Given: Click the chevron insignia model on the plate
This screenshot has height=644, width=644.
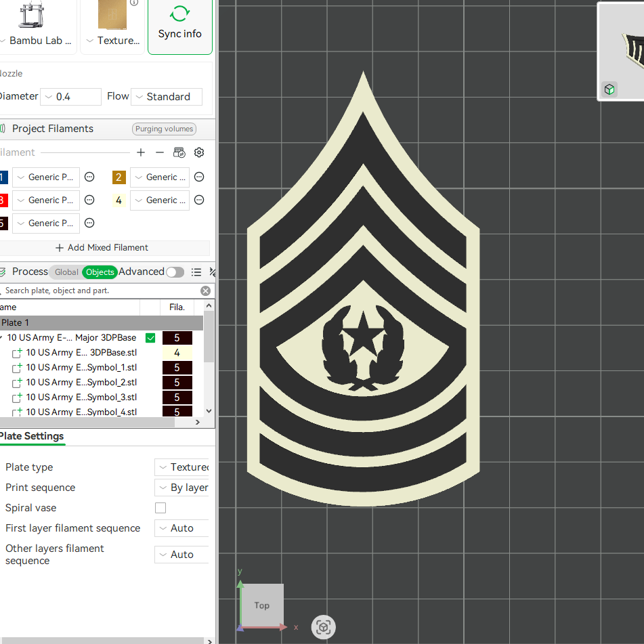Looking at the screenshot, I should (363, 288).
